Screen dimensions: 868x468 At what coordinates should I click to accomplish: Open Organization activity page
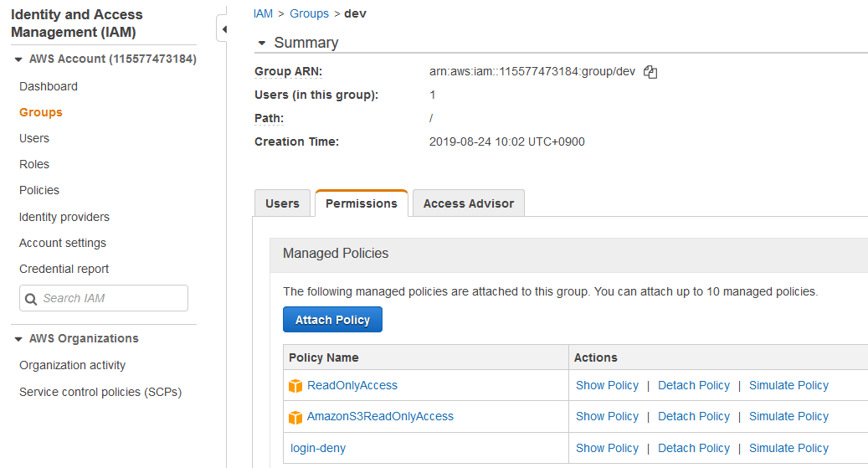point(73,366)
